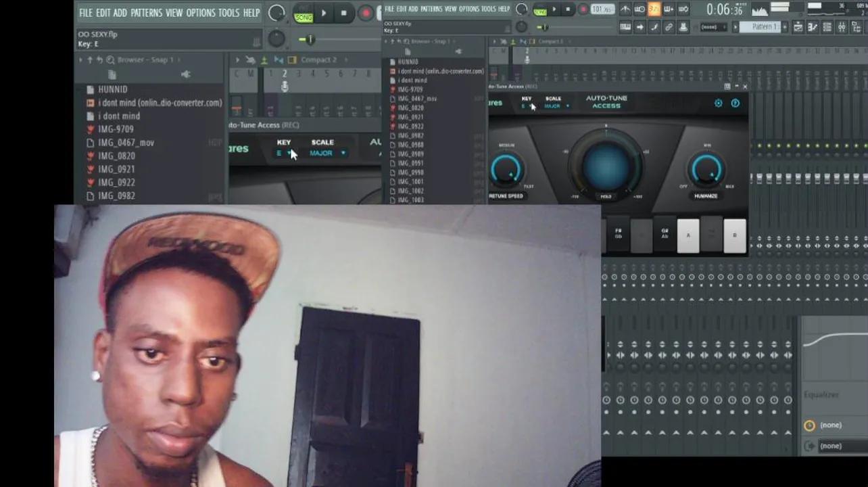The height and width of the screenshot is (487, 868).
Task: Open the piano roll icon in main toolbar
Action: 813,27
